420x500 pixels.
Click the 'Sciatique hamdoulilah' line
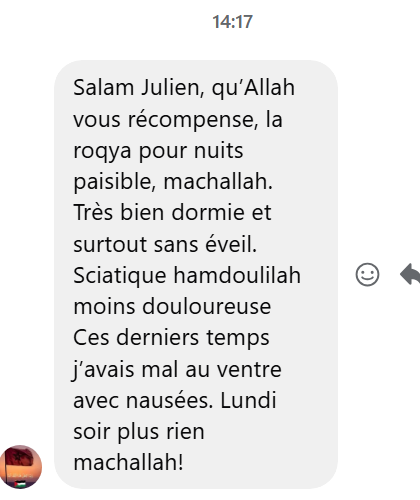187,276
